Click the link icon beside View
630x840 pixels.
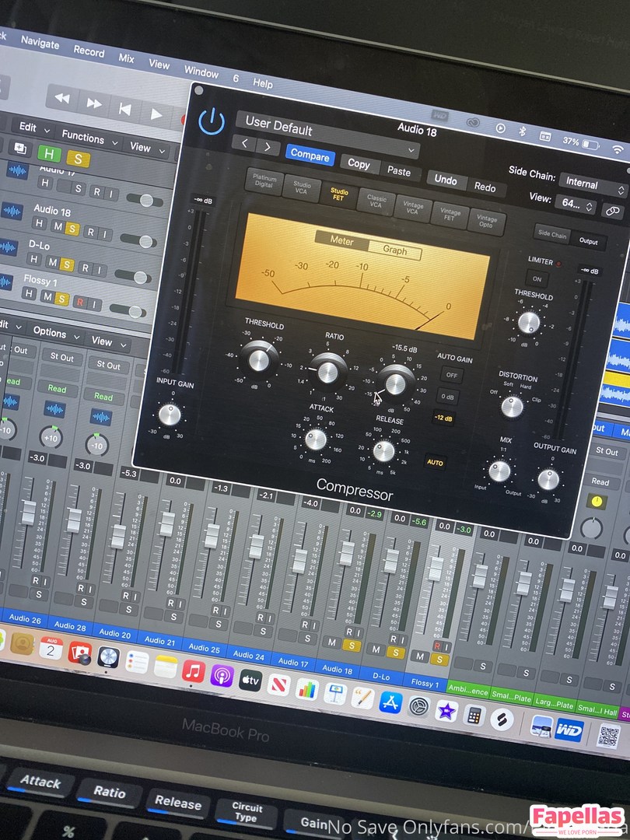point(614,211)
